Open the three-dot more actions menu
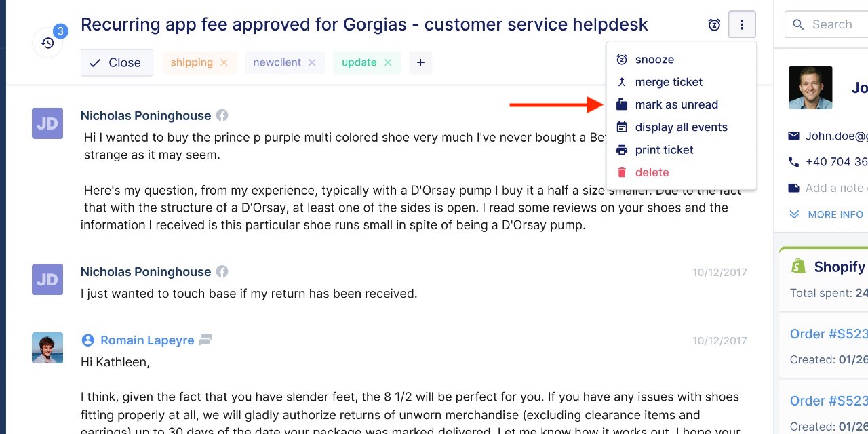Image resolution: width=868 pixels, height=434 pixels. (x=742, y=25)
